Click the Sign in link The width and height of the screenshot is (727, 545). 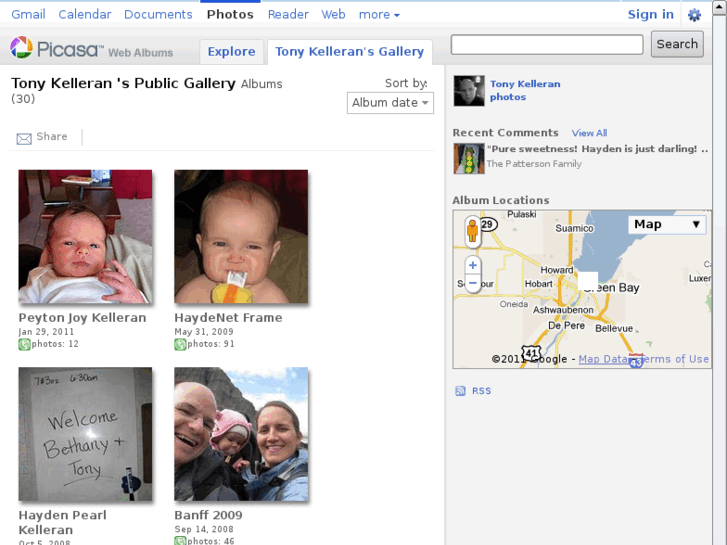[650, 14]
